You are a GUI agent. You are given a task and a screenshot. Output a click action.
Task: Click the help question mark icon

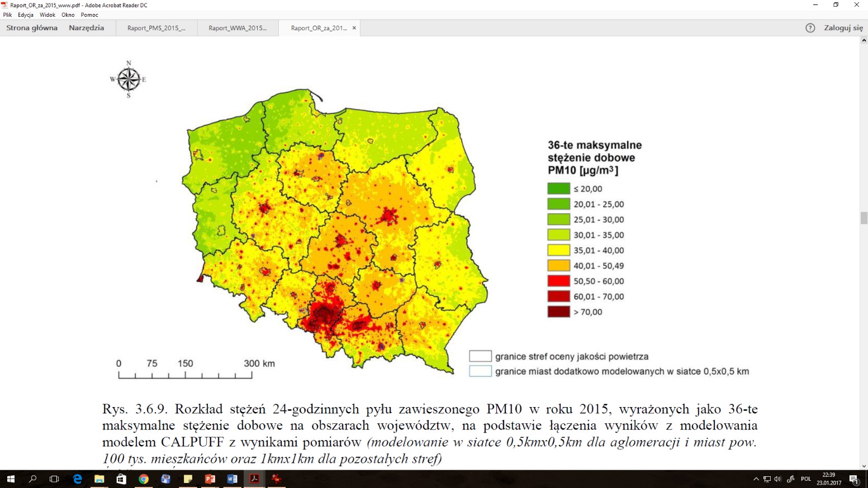(x=810, y=28)
